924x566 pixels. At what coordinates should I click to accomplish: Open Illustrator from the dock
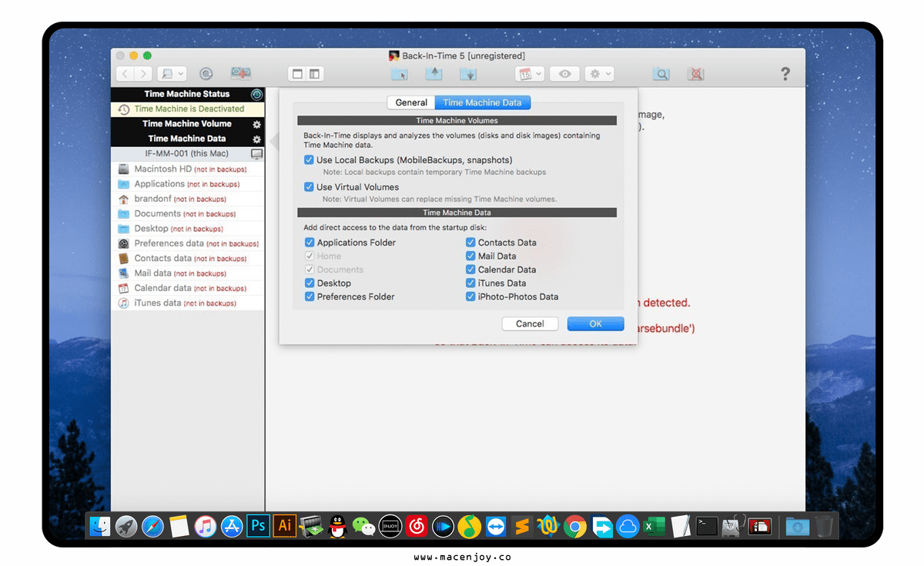(285, 526)
